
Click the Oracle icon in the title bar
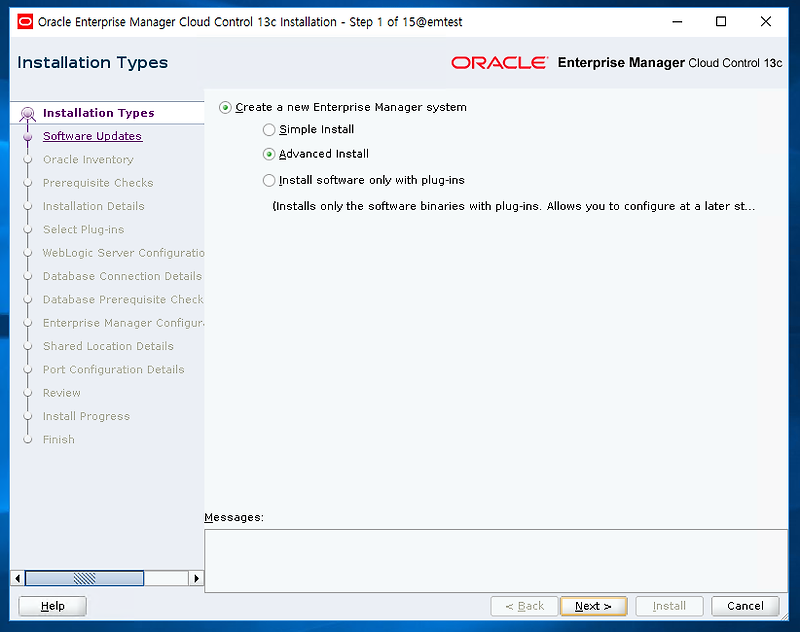point(24,20)
